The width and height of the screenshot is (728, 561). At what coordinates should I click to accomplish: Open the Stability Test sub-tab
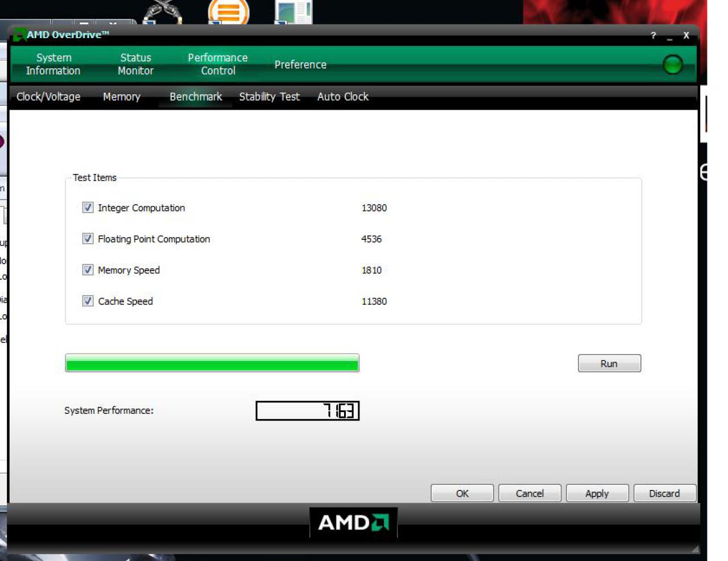(269, 97)
